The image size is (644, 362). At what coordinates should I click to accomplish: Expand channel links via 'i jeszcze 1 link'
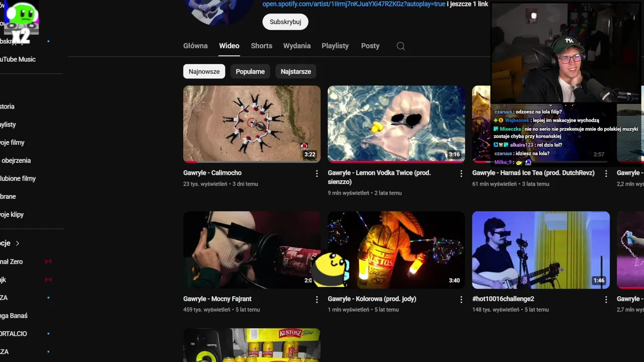(x=467, y=4)
